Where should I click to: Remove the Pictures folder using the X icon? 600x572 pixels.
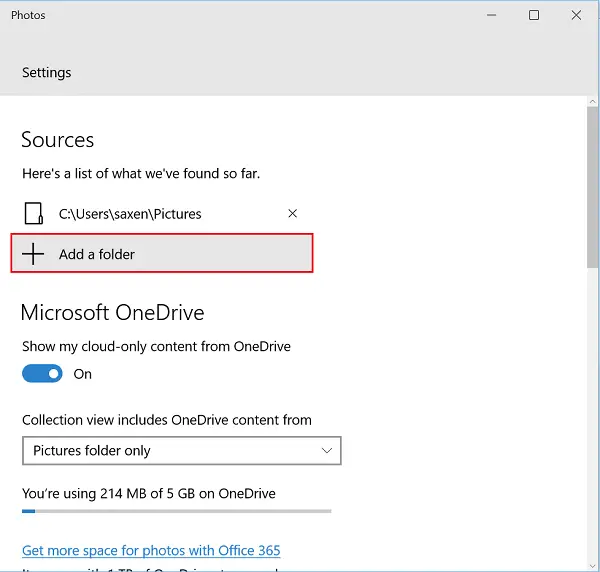[292, 213]
